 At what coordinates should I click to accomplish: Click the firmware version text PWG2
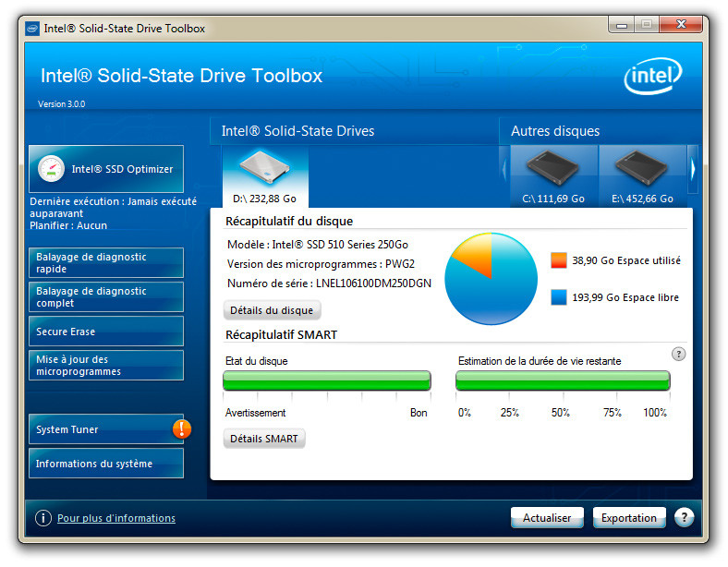[x=400, y=263]
